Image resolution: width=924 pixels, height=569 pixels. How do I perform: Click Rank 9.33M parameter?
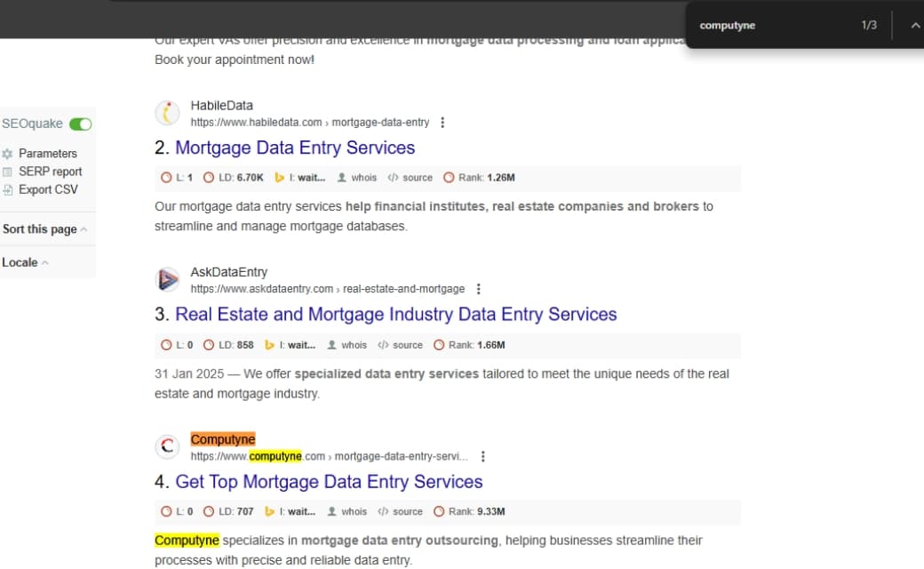[x=469, y=512]
